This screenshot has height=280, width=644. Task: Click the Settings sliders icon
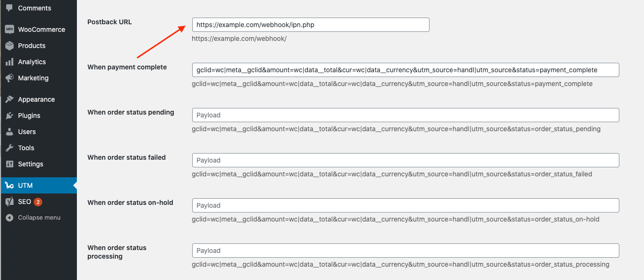point(9,164)
